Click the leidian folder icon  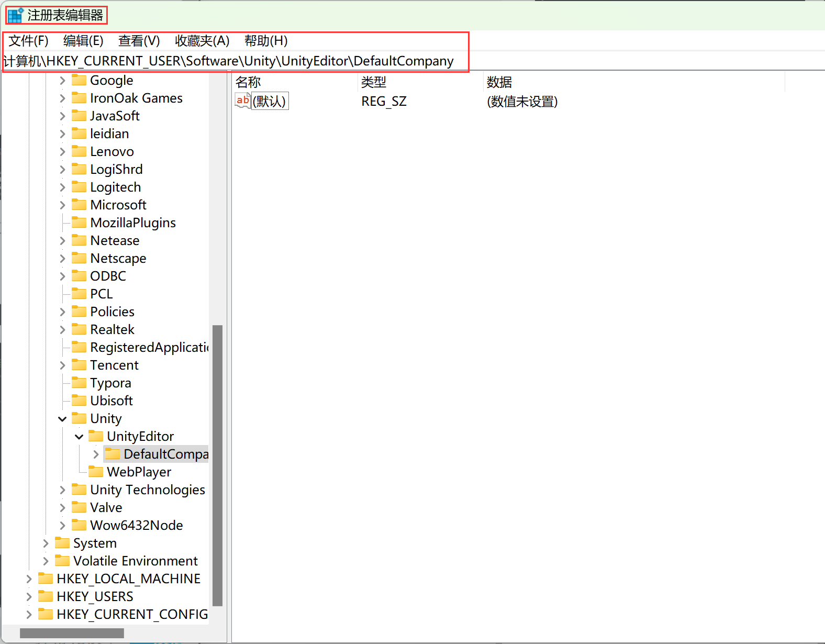click(x=79, y=134)
